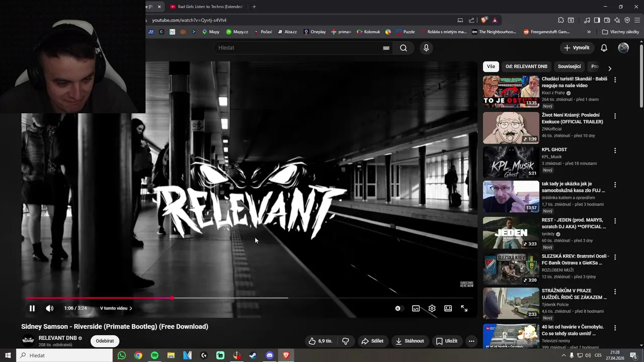Toggle the autoplay switch in player
This screenshot has height=362, width=644.
point(397,308)
